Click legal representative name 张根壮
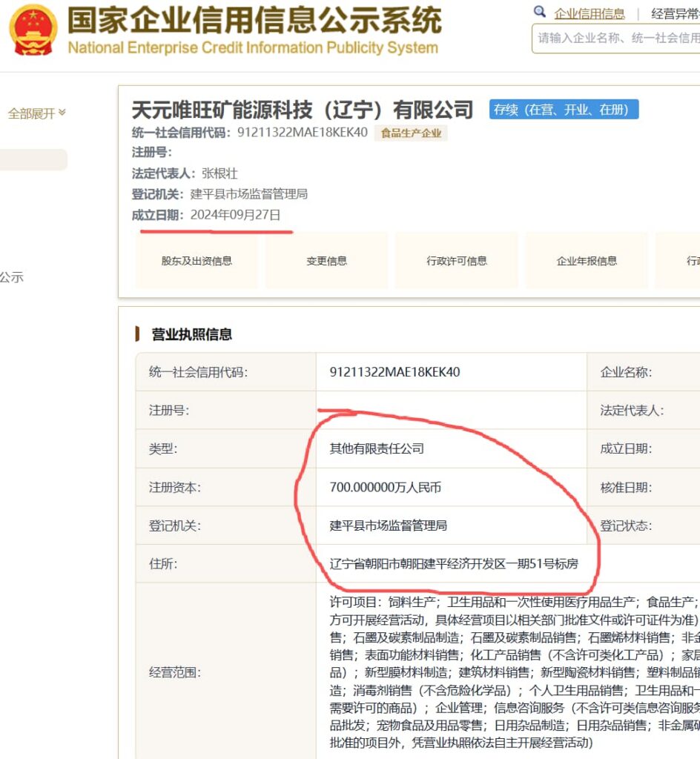700x759 pixels. coord(219,173)
